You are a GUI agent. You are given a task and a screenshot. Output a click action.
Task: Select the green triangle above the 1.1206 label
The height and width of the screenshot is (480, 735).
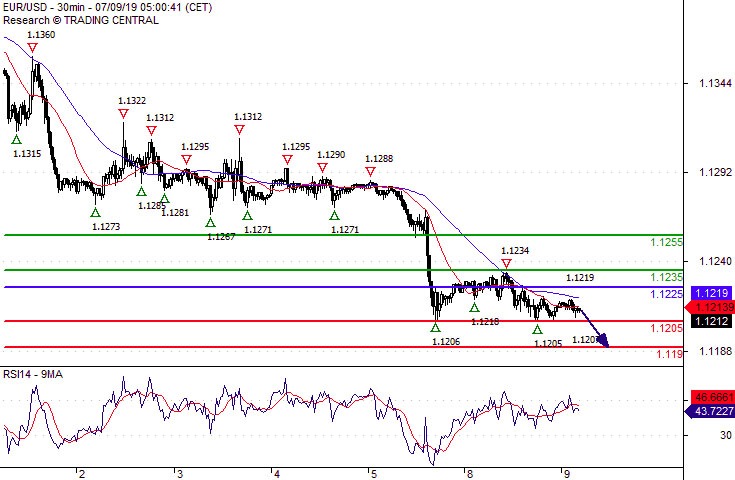point(436,328)
